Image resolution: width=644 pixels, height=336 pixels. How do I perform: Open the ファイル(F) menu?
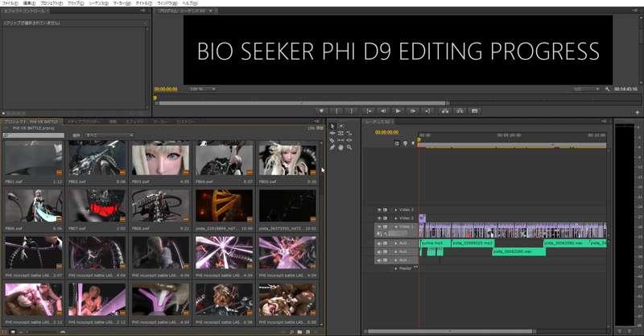click(x=10, y=3)
